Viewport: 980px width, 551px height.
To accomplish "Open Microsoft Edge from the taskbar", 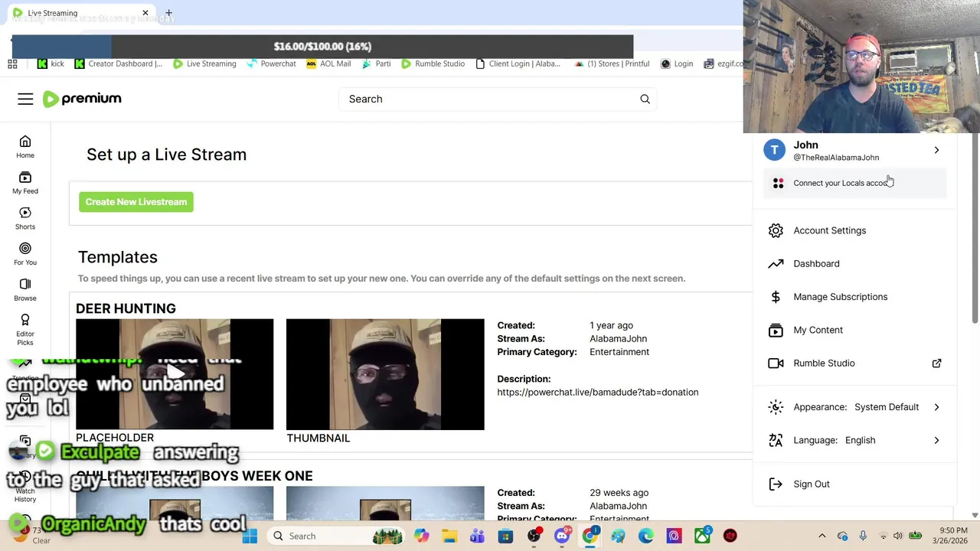I will point(646,536).
